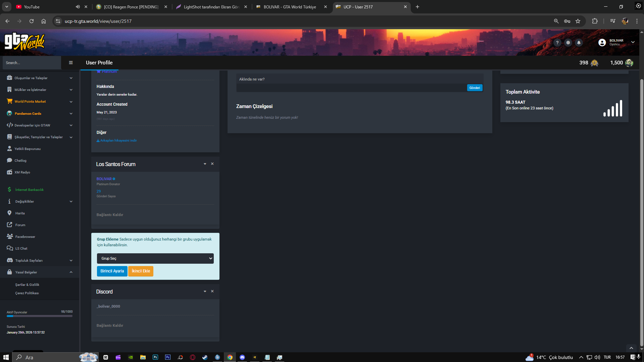Click the Developerlar için GTAW code icon
Image resolution: width=644 pixels, height=362 pixels.
click(10, 125)
